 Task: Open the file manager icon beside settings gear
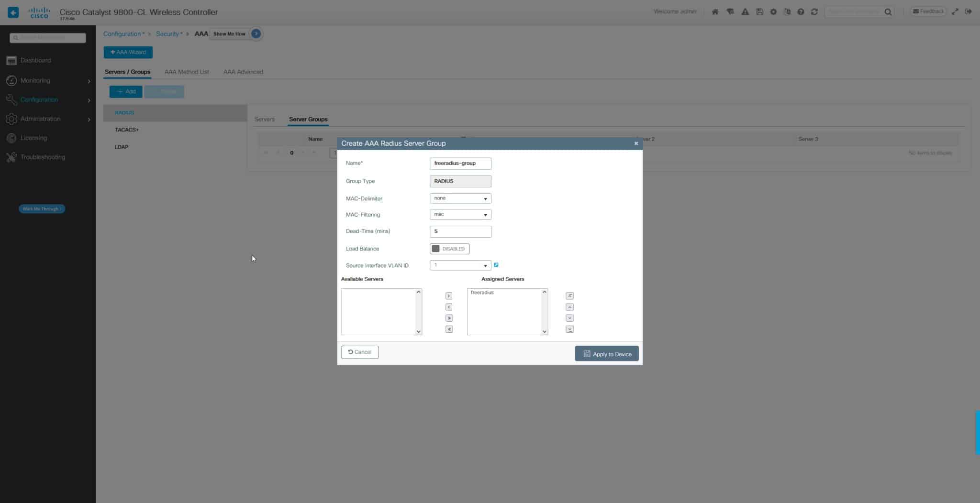click(787, 12)
